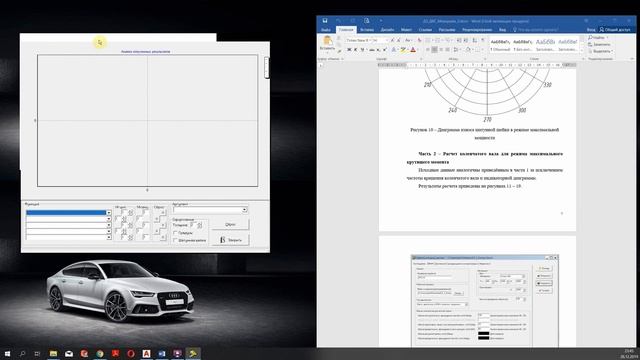Apply strikethrough (abc) in Word ribbon
640x360 pixels.
[372, 50]
